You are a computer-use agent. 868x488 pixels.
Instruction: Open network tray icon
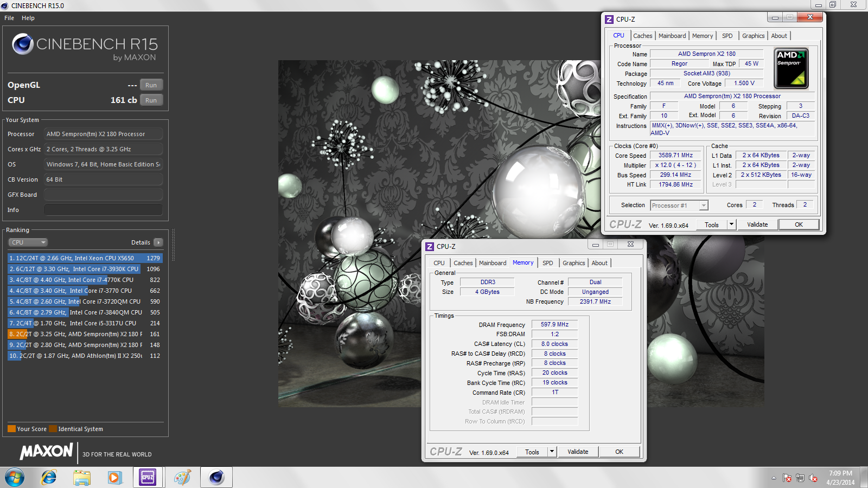pos(800,478)
